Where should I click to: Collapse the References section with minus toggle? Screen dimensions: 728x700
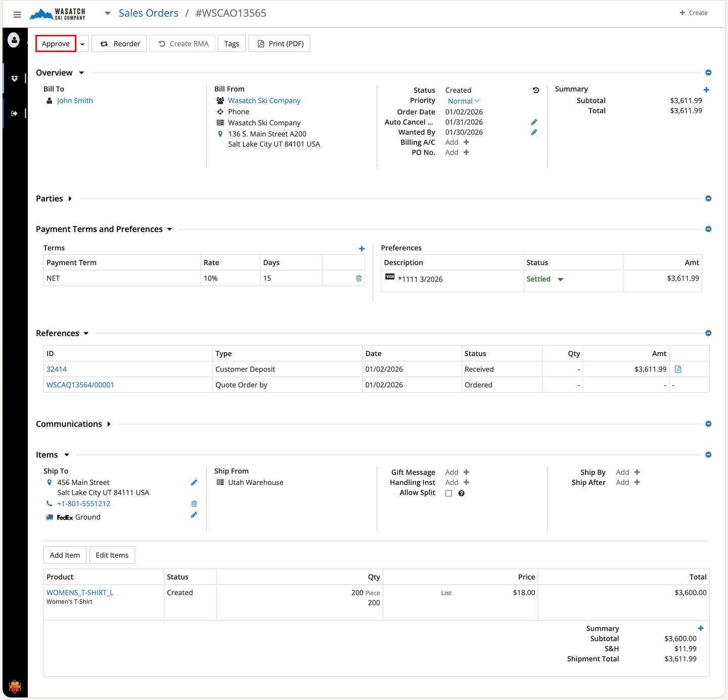tap(708, 333)
